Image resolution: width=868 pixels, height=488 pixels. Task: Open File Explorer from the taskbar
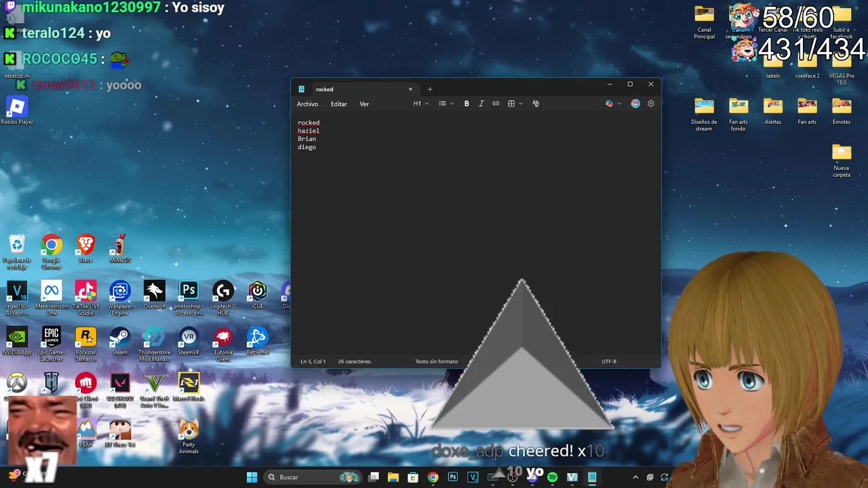393,477
